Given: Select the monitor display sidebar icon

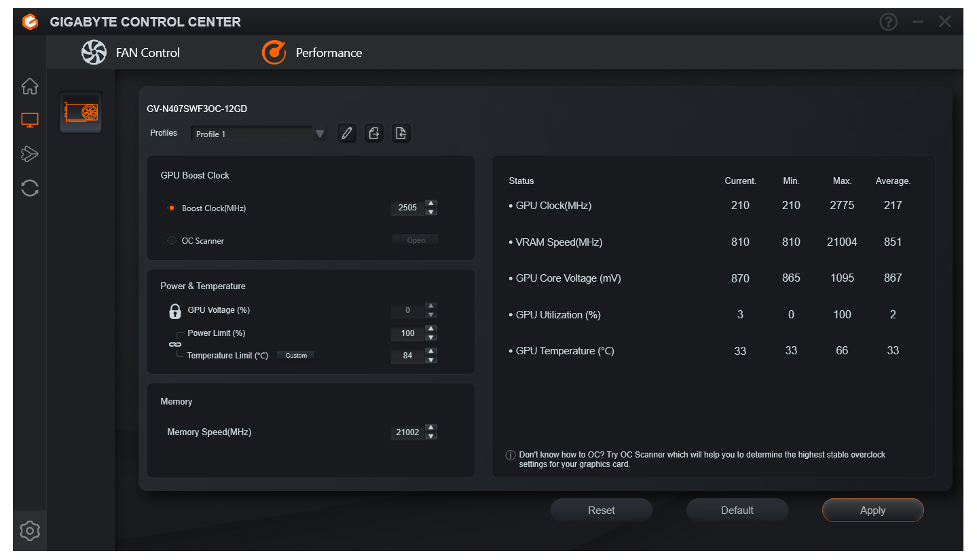Looking at the screenshot, I should coord(29,120).
